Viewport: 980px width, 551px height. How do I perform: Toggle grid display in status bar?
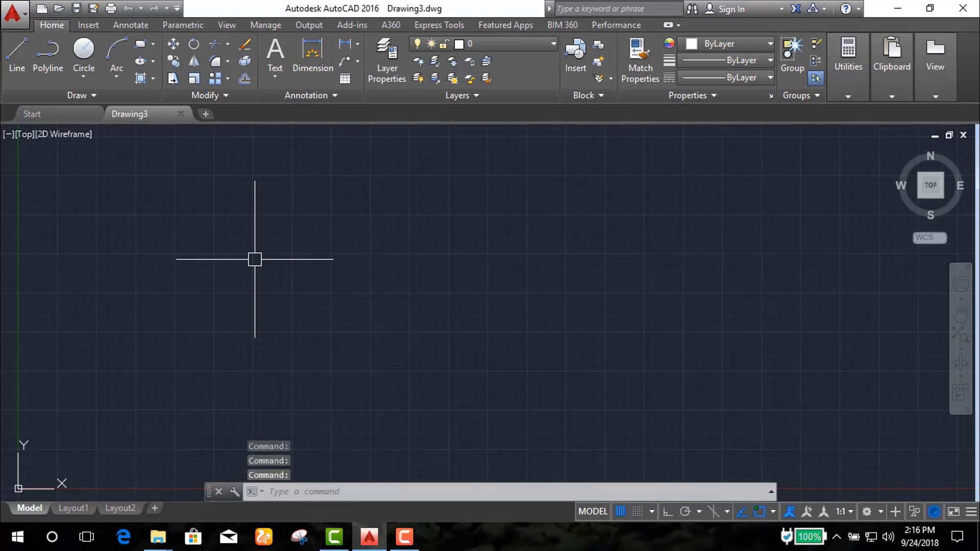pyautogui.click(x=621, y=511)
